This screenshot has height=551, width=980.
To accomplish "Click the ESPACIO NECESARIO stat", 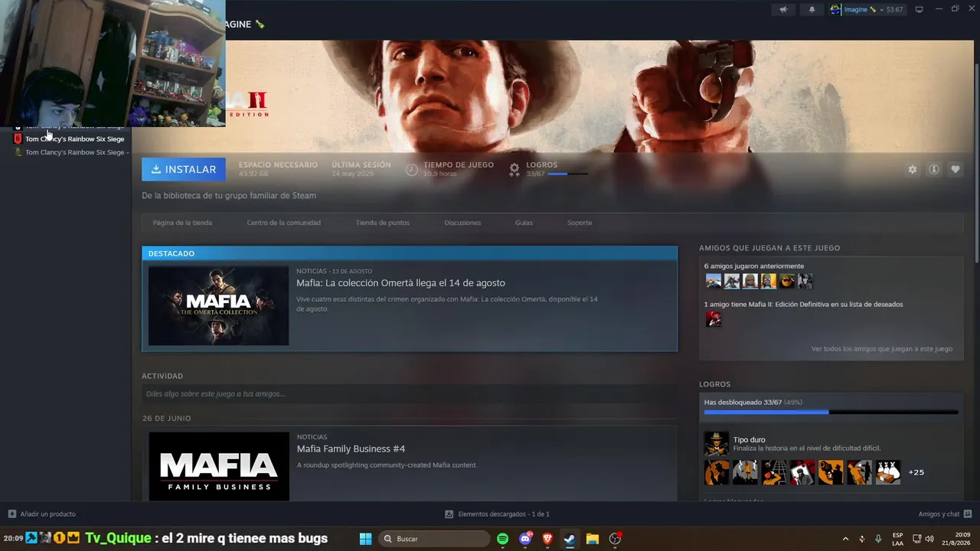I will pos(278,169).
